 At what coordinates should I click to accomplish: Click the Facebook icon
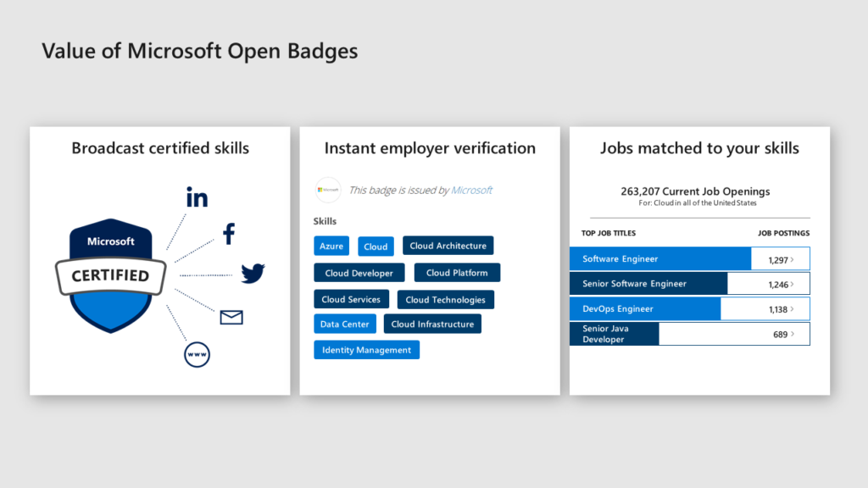228,233
